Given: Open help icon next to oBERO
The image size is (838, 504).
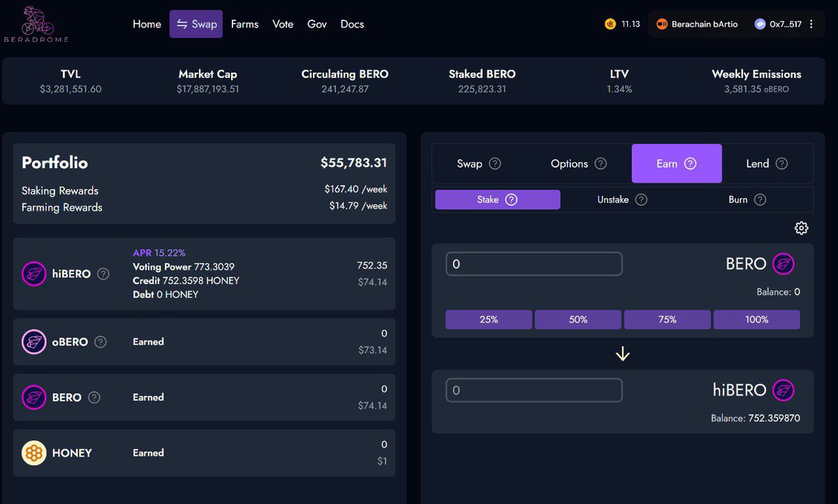Looking at the screenshot, I should tap(101, 342).
